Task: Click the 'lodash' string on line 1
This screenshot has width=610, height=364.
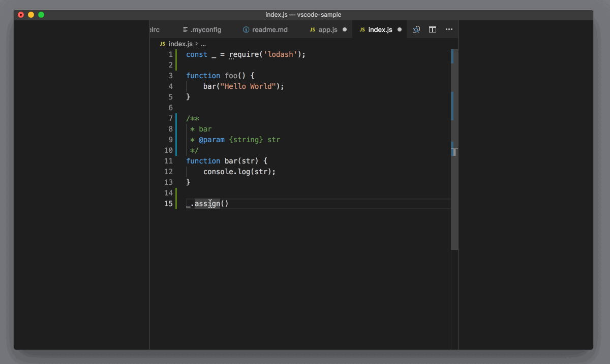Action: click(x=280, y=54)
